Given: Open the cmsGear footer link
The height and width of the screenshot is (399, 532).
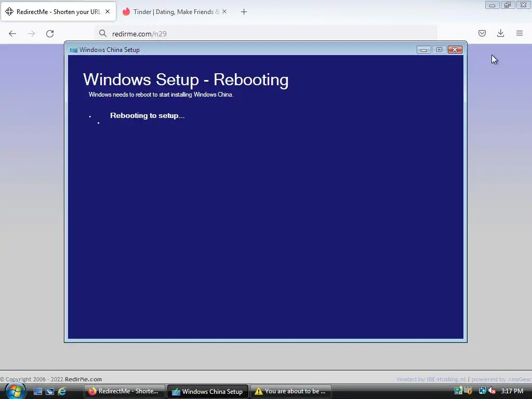Looking at the screenshot, I should coord(520,379).
